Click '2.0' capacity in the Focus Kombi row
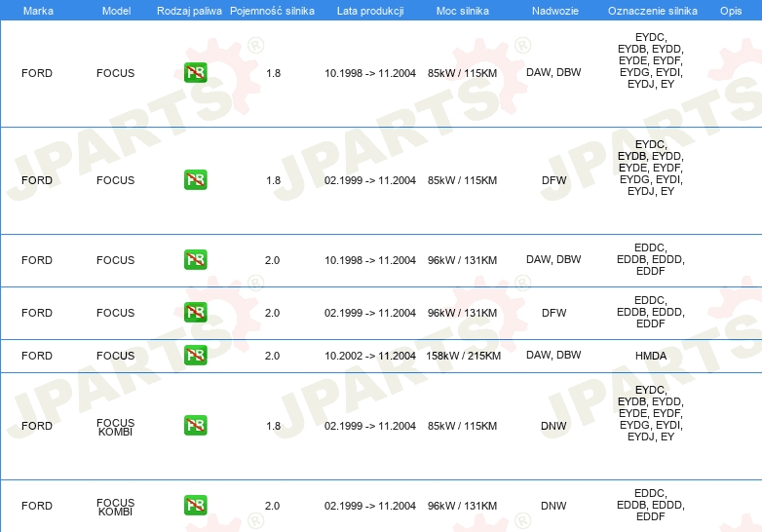The image size is (762, 532). click(x=272, y=506)
